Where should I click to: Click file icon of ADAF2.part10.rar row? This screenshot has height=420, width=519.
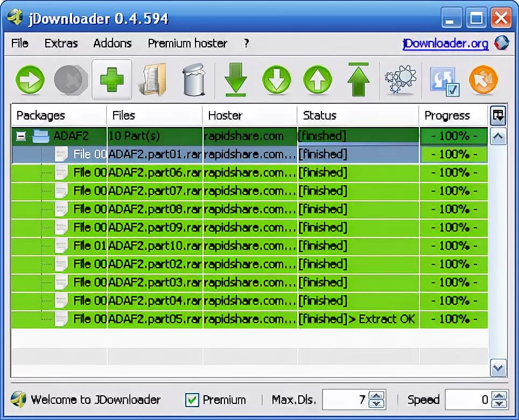click(61, 246)
